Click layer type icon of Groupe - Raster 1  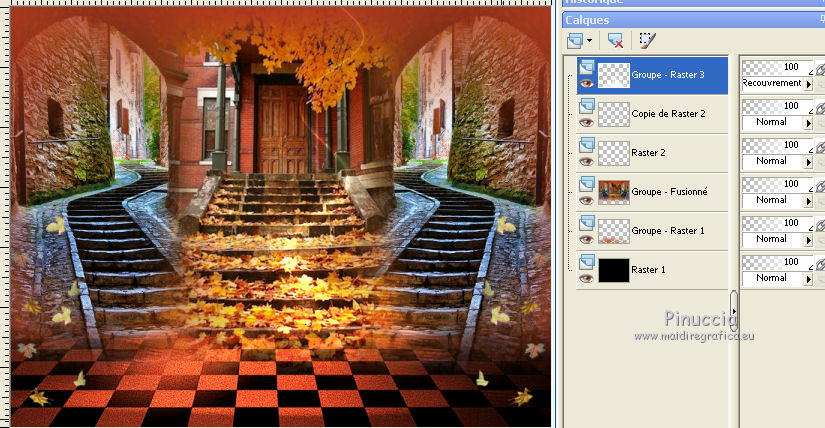587,223
